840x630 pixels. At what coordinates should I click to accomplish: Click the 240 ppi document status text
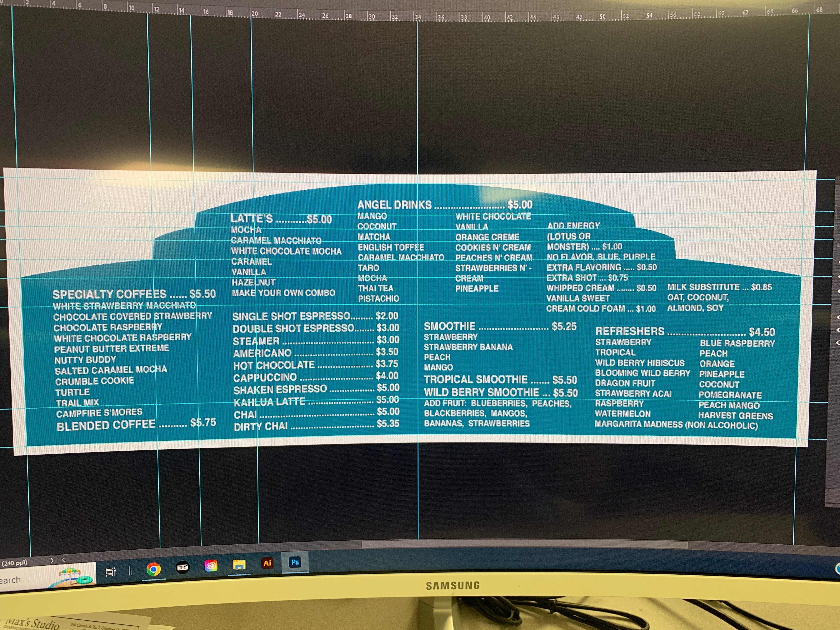[14, 563]
